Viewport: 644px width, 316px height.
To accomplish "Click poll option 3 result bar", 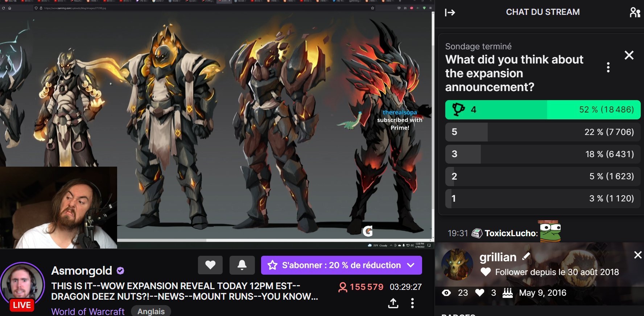I will point(543,154).
